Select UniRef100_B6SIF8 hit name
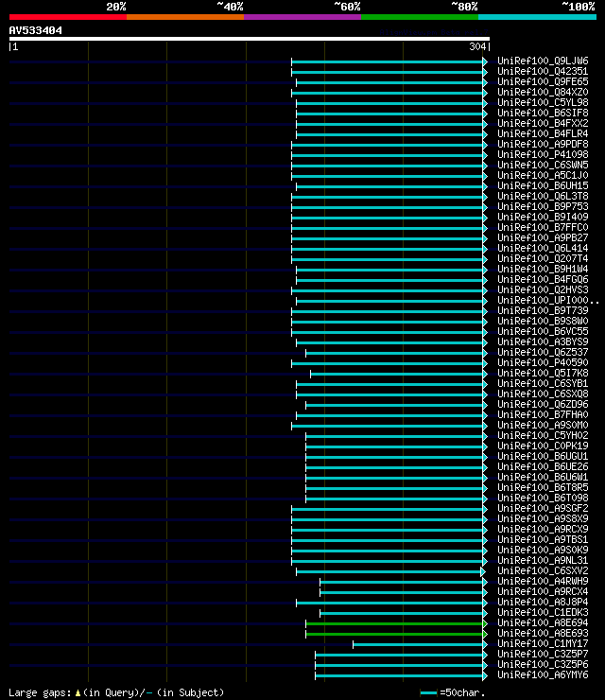605x700 pixels. pyautogui.click(x=543, y=113)
